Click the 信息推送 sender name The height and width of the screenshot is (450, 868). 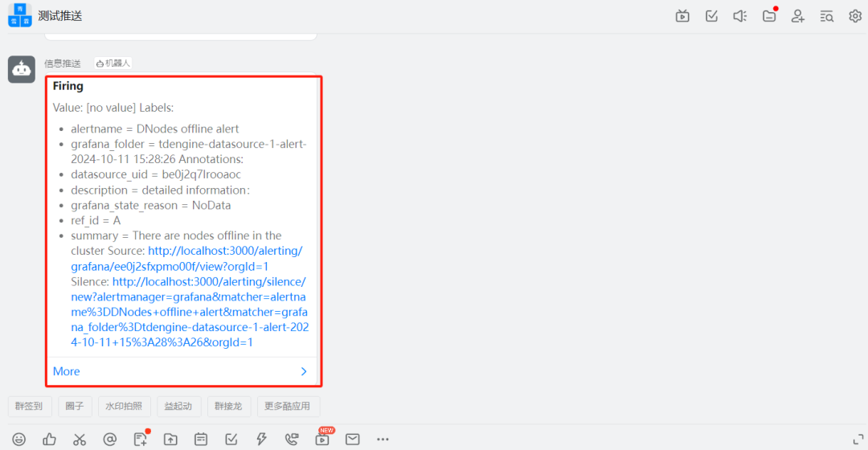(x=63, y=63)
